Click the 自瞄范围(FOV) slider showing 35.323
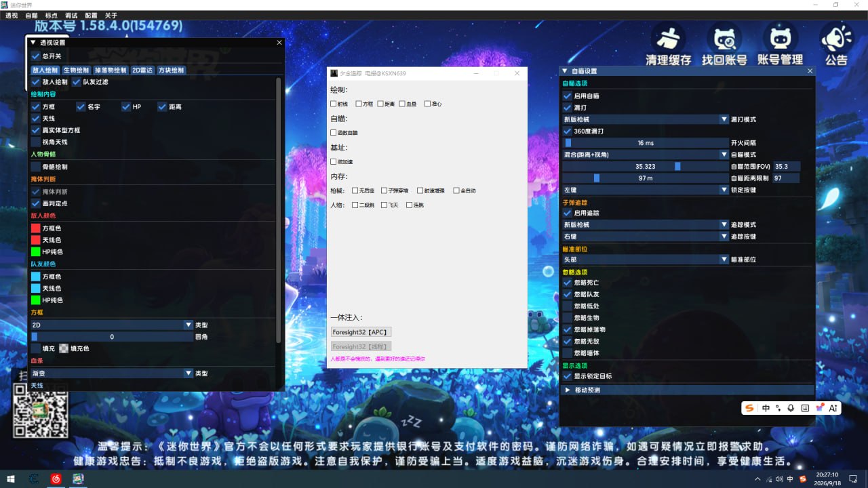This screenshot has width=868, height=488. pyautogui.click(x=646, y=166)
